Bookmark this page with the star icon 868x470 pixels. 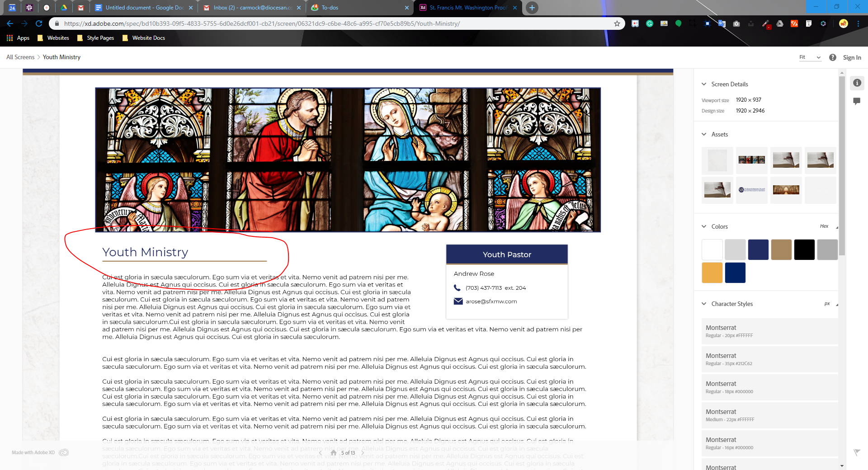(x=617, y=23)
